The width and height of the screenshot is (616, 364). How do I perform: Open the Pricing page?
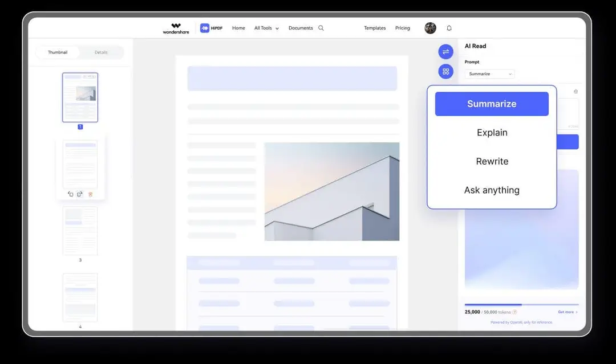click(402, 28)
